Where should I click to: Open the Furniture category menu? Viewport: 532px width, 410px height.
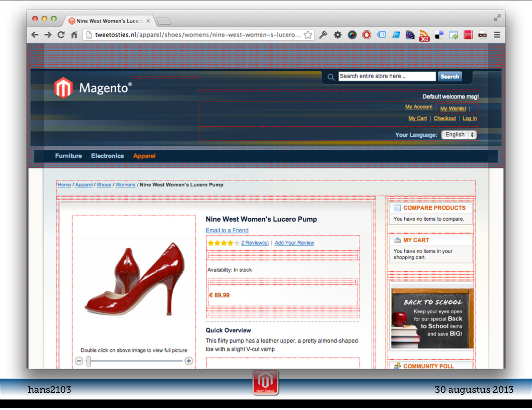(x=68, y=156)
